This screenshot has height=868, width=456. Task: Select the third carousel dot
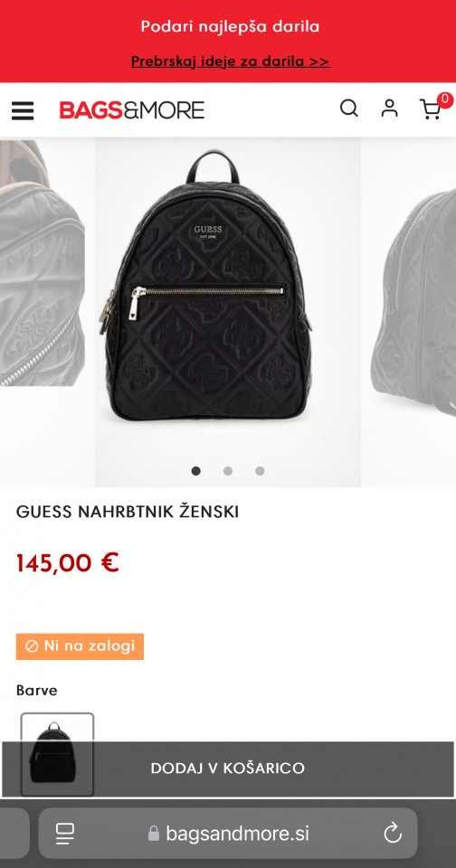pyautogui.click(x=260, y=471)
